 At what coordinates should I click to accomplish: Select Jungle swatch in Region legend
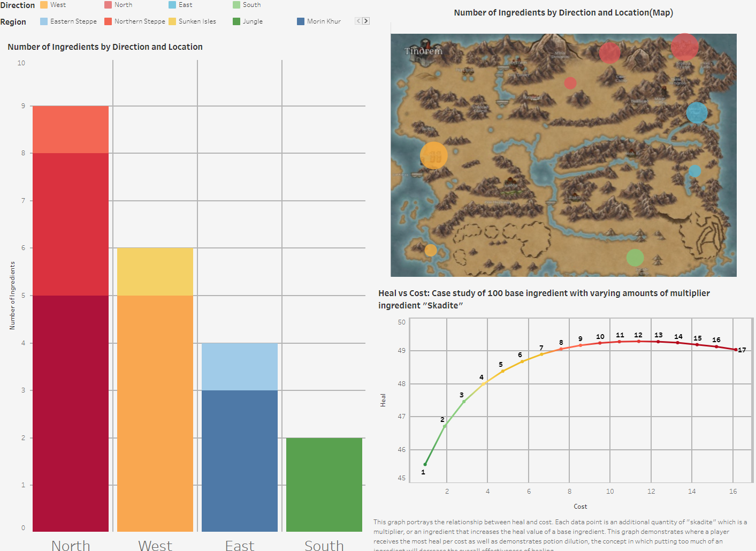click(236, 21)
